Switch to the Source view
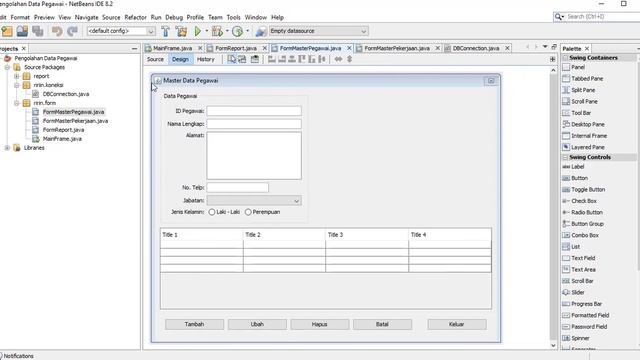The height and width of the screenshot is (360, 640). [x=155, y=59]
